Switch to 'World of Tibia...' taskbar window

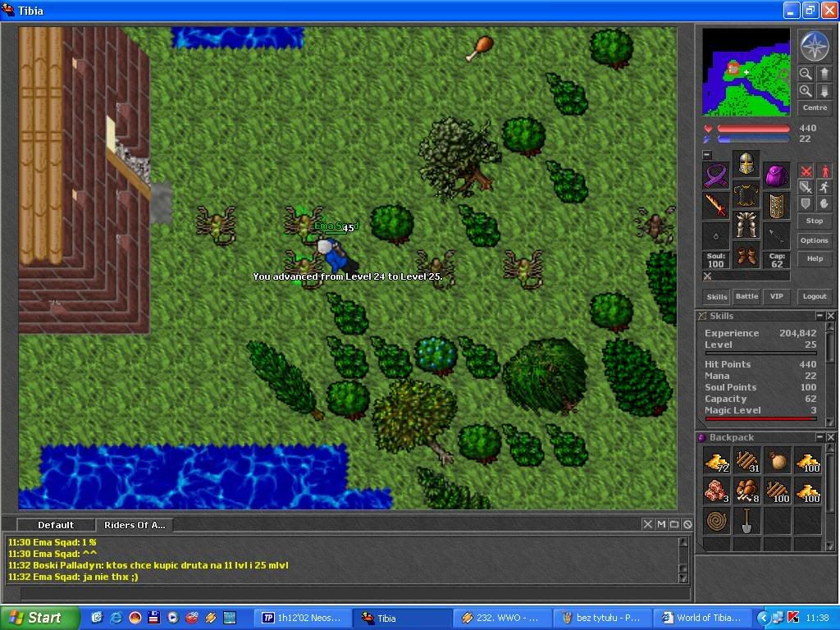702,618
